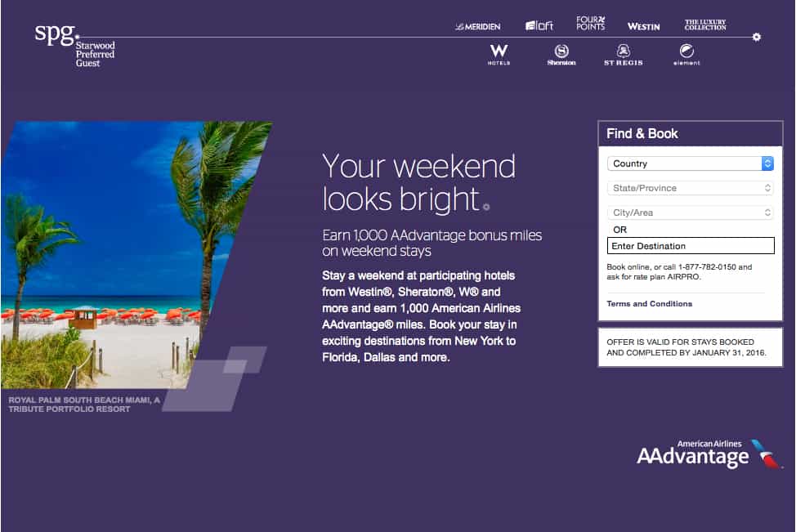Open the Aloft brand logo
796x532 pixels.
(539, 25)
